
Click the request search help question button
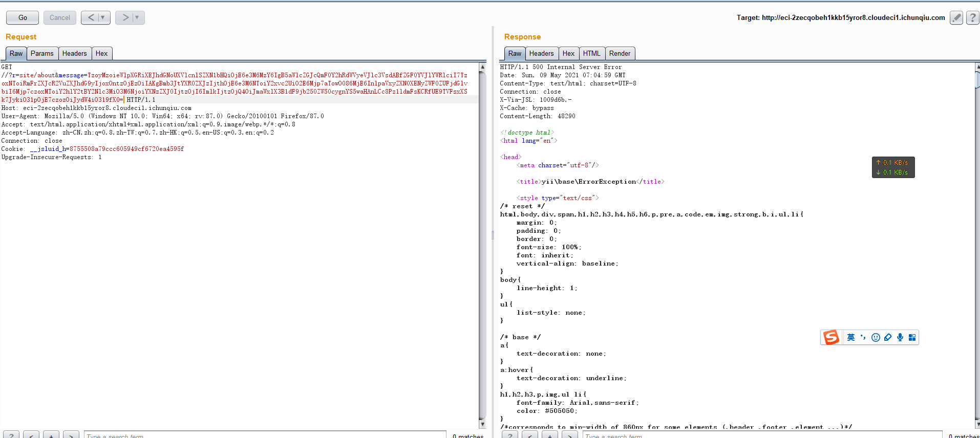(11, 435)
